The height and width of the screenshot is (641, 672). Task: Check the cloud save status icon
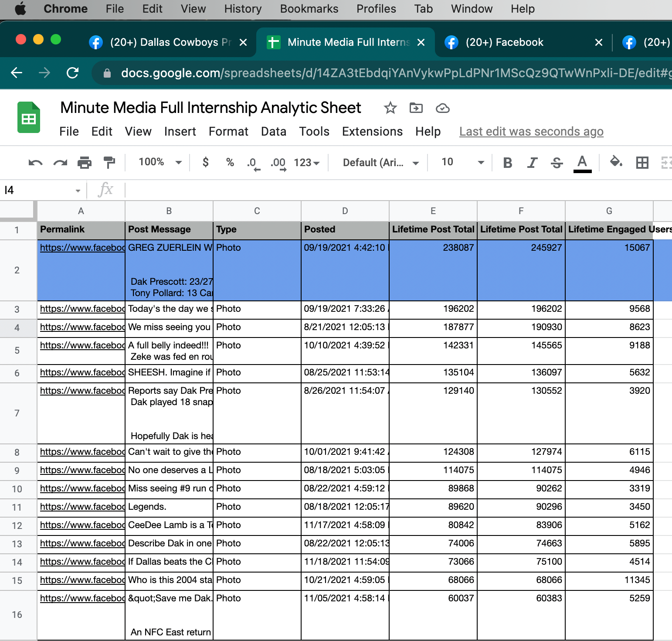(442, 108)
